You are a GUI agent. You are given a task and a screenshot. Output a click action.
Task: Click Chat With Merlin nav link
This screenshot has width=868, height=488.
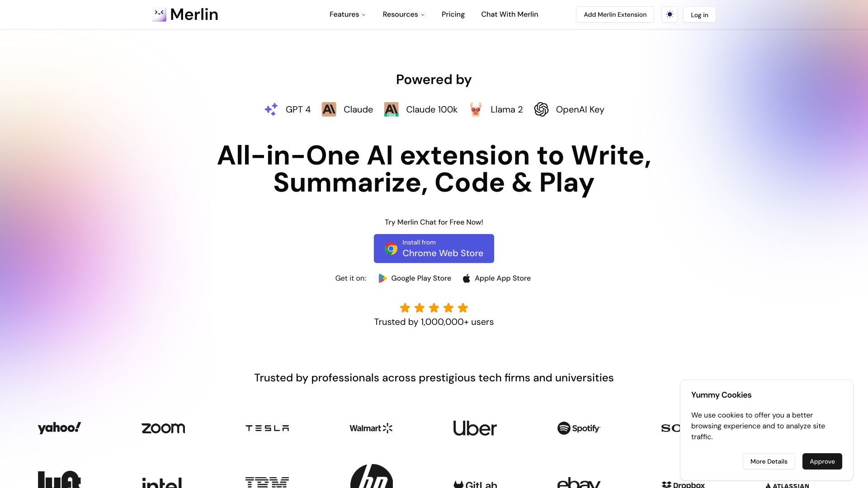509,14
